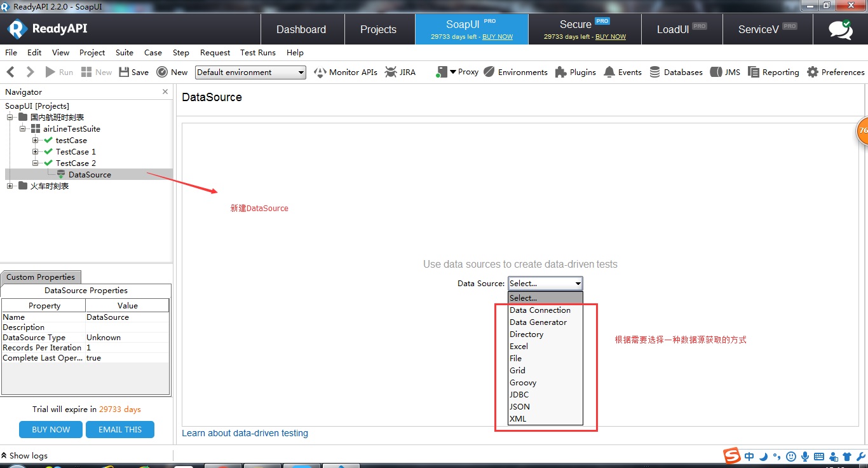Click the ReadyAPI logo
This screenshot has height=468, width=868.
[x=47, y=29]
